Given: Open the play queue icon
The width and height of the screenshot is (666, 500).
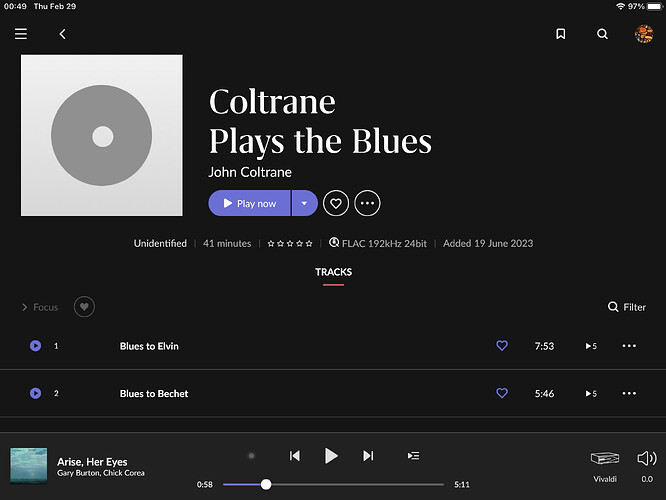Looking at the screenshot, I should pyautogui.click(x=413, y=456).
